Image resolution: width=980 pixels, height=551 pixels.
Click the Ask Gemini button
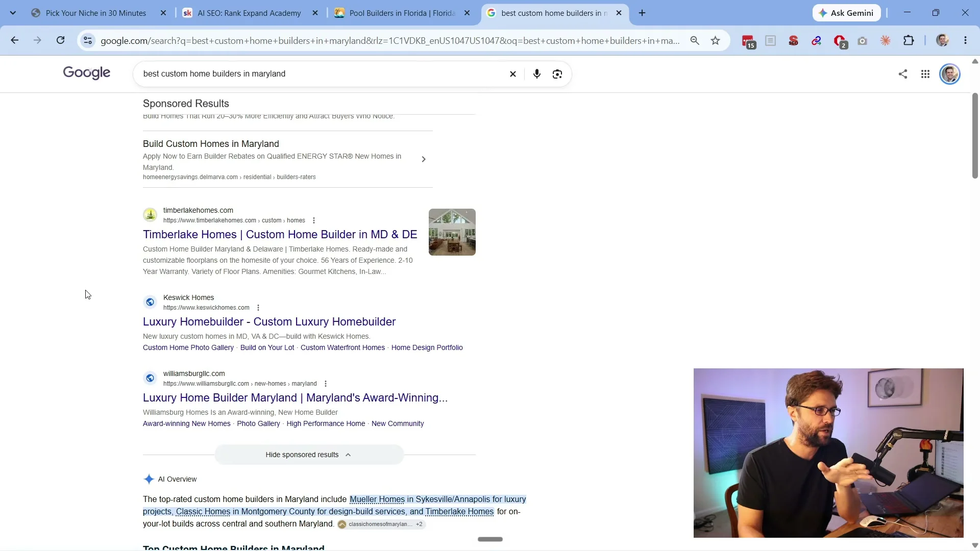(846, 13)
